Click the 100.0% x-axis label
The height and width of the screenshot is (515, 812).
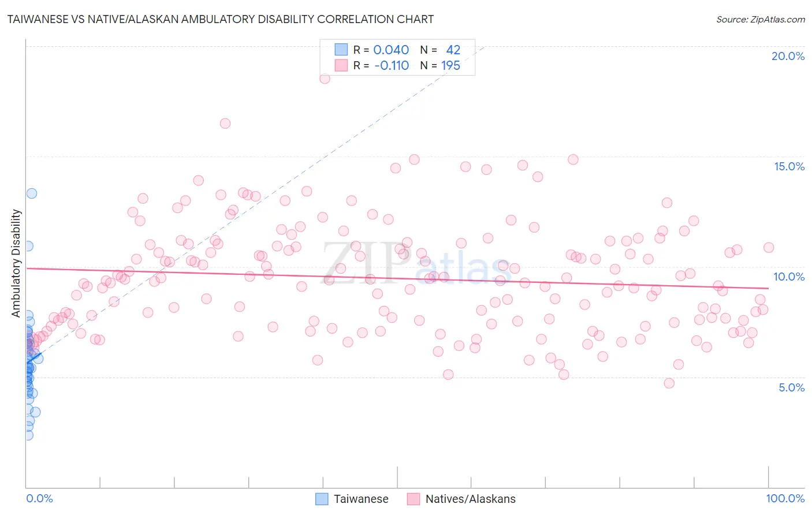tap(785, 498)
